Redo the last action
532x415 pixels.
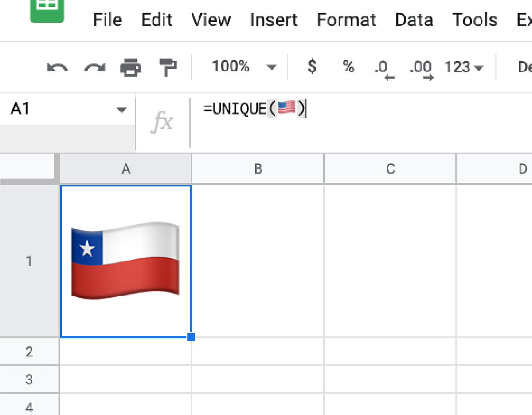pos(94,67)
